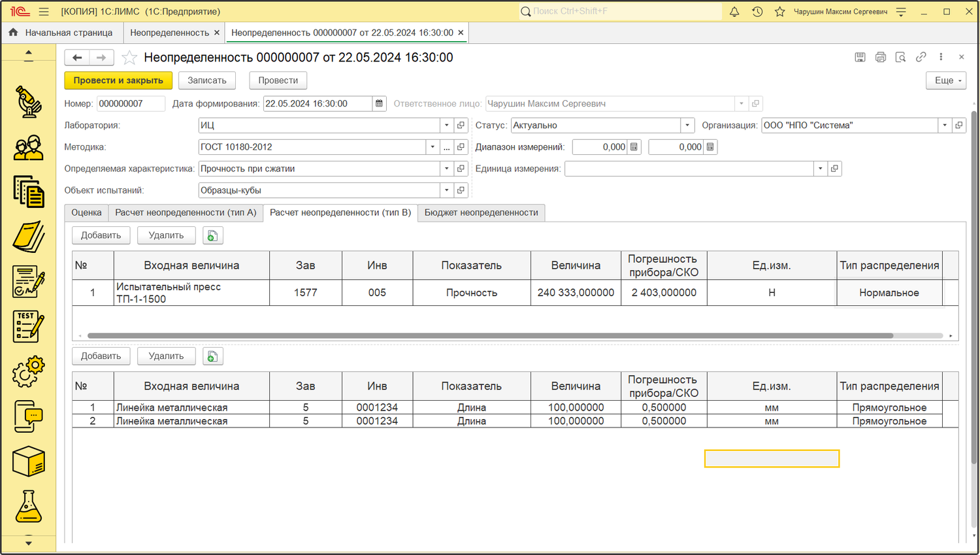Screen dimensions: 980x555
Task: Switch to Бюджет неопределенности tab
Action: click(x=481, y=212)
